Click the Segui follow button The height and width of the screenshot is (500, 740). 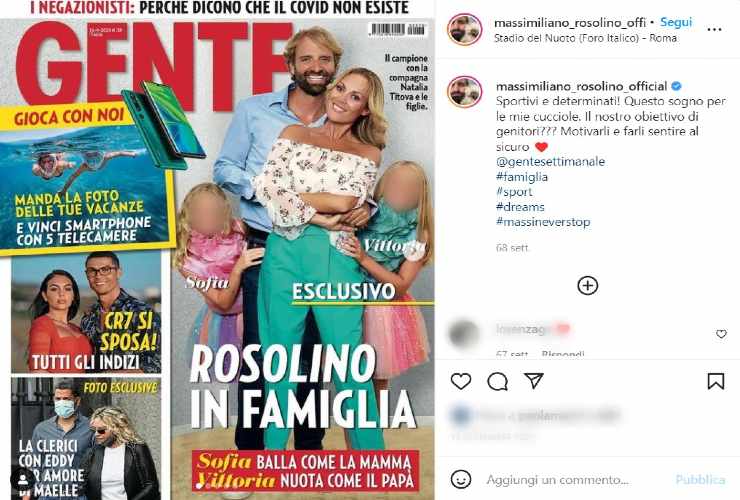pos(676,22)
